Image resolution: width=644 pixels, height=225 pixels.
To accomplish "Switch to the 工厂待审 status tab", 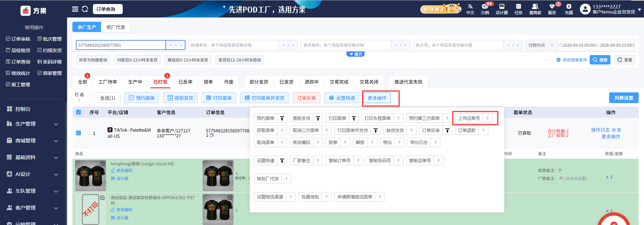I will pyautogui.click(x=108, y=82).
